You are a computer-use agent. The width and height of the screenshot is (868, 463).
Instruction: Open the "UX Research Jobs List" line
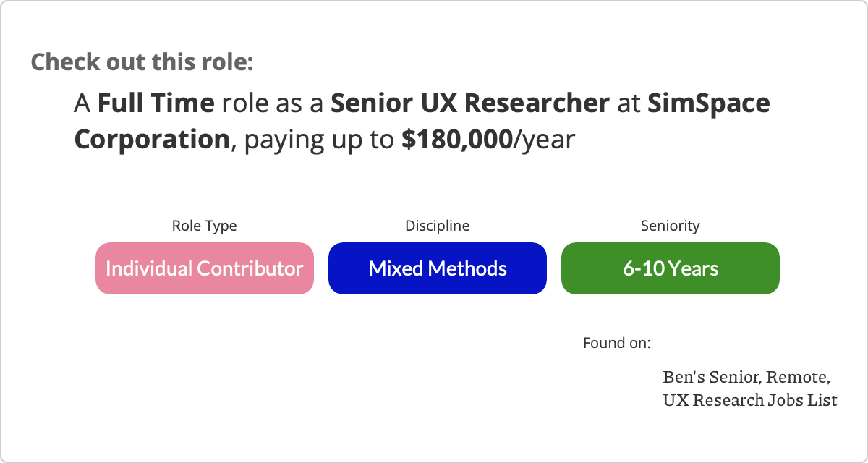[749, 399]
